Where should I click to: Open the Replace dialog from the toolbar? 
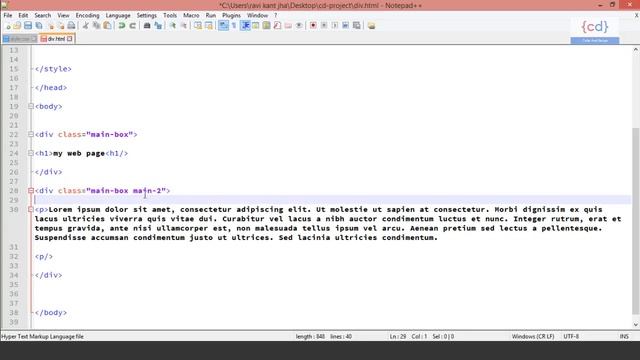158,26
